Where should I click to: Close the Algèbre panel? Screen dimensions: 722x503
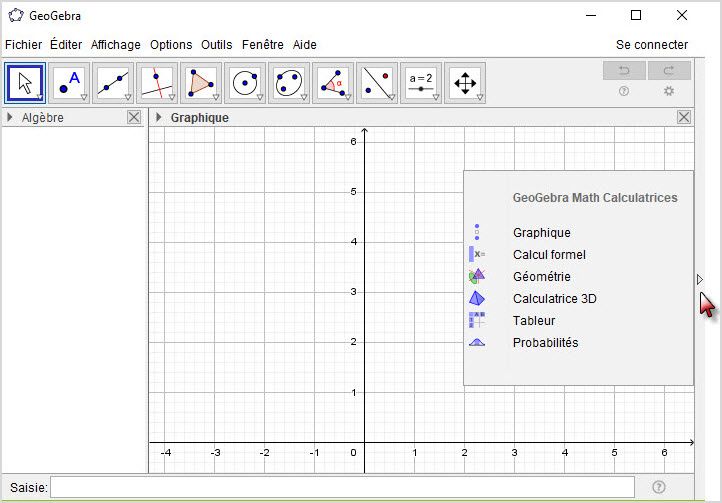pyautogui.click(x=134, y=117)
